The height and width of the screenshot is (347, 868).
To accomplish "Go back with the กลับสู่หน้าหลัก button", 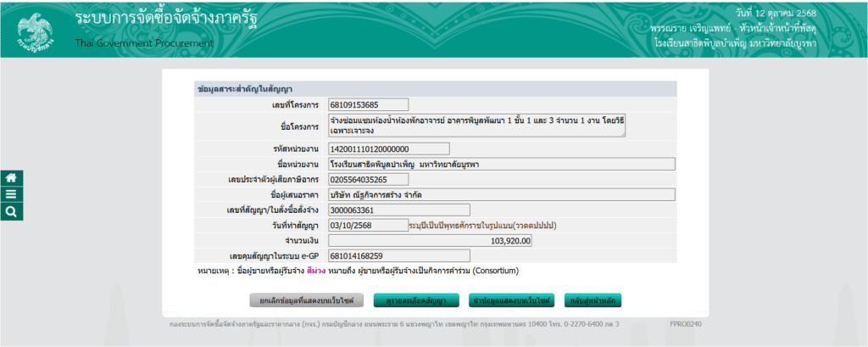I will tap(593, 300).
